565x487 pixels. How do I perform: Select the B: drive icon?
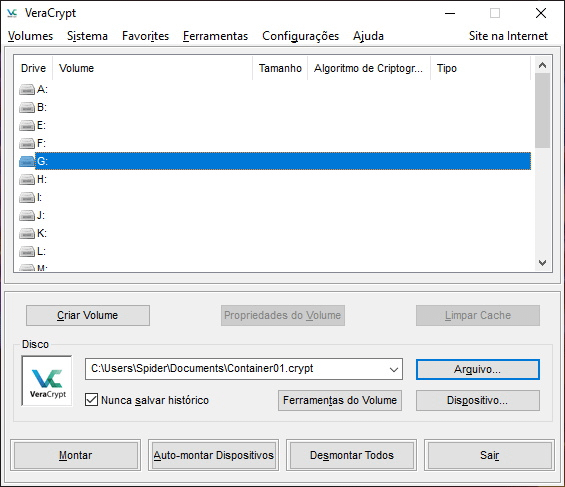(27, 107)
